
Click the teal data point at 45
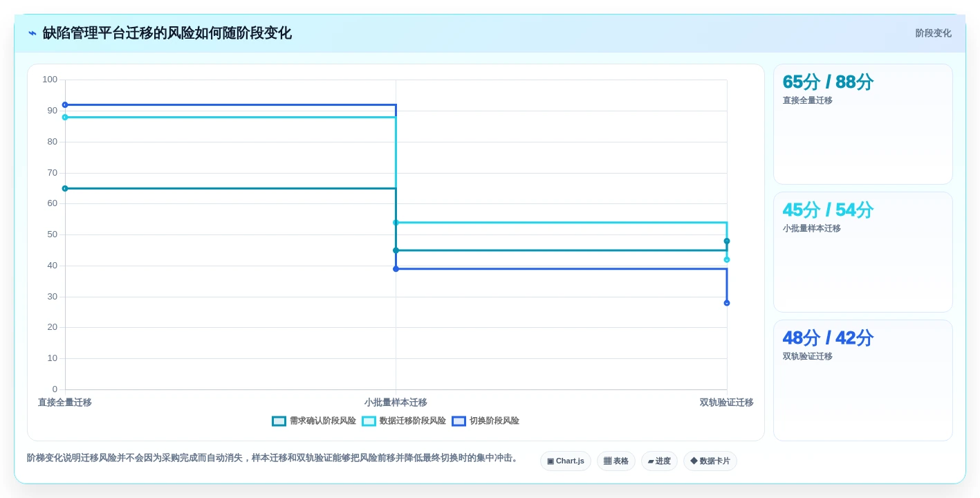point(396,250)
